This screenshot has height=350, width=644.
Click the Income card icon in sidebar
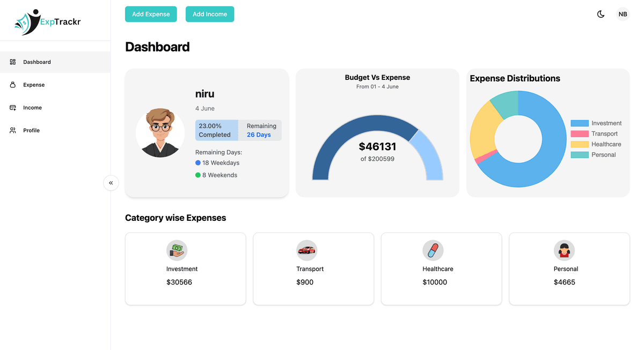tap(13, 108)
